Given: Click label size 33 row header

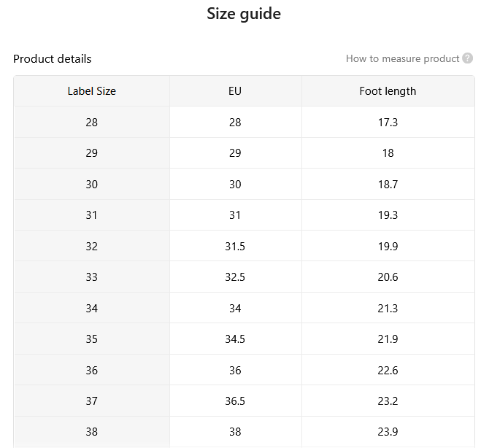Looking at the screenshot, I should (92, 277).
